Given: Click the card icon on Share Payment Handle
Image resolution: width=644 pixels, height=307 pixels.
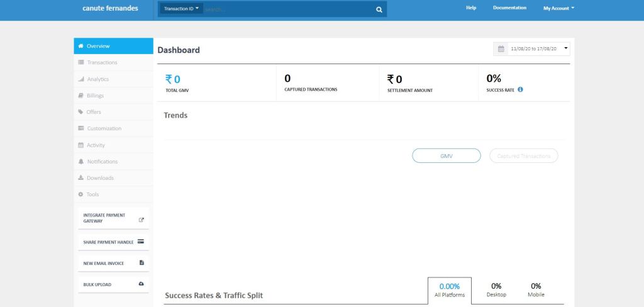Looking at the screenshot, I should pos(141,241).
